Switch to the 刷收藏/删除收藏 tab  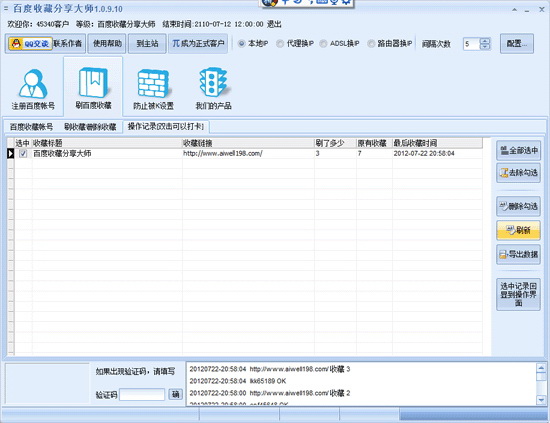[90, 127]
